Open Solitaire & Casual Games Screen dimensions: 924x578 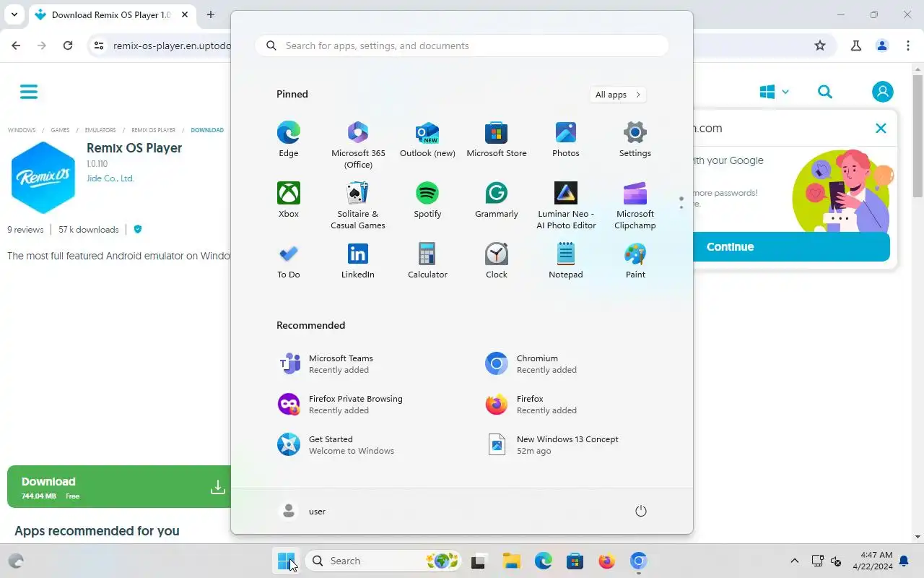(x=358, y=205)
